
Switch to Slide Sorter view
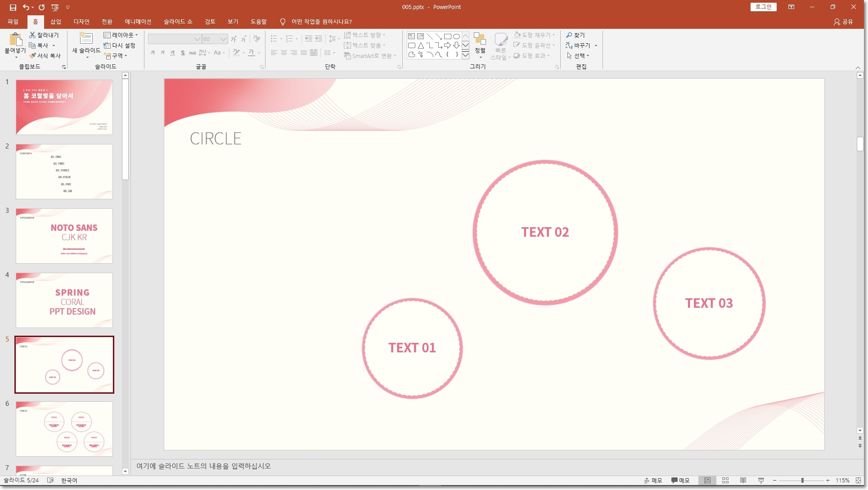pyautogui.click(x=725, y=481)
